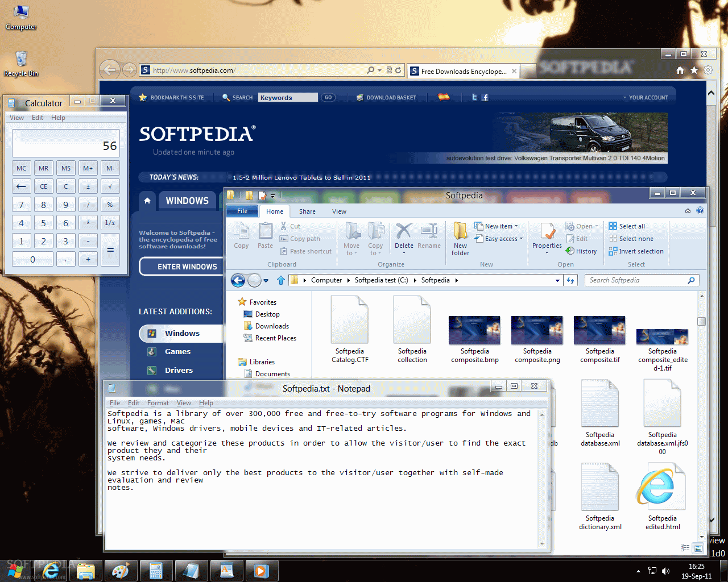Open the Properties ribbon button
Screen dimensions: 728x582
547,238
